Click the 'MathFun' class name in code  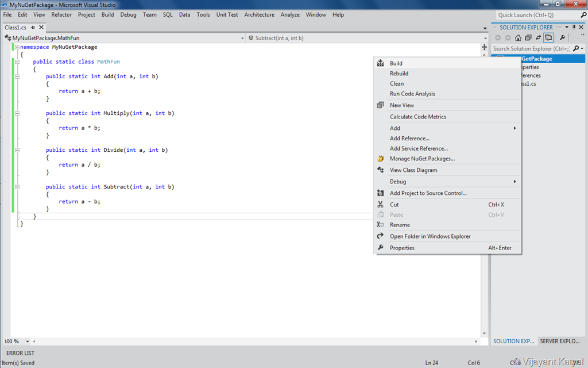[x=109, y=62]
